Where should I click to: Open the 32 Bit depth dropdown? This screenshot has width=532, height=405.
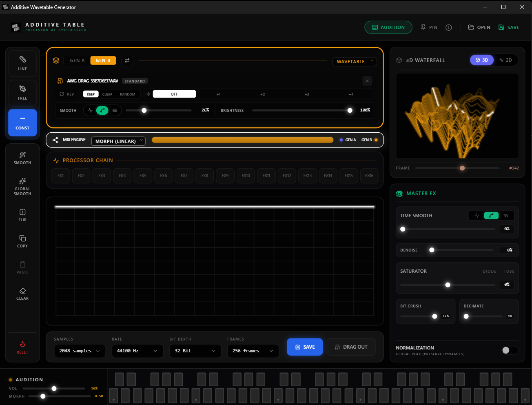tap(195, 351)
